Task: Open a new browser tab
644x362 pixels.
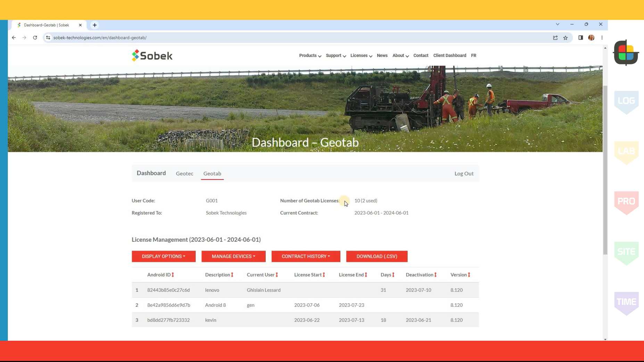Action: [x=94, y=25]
